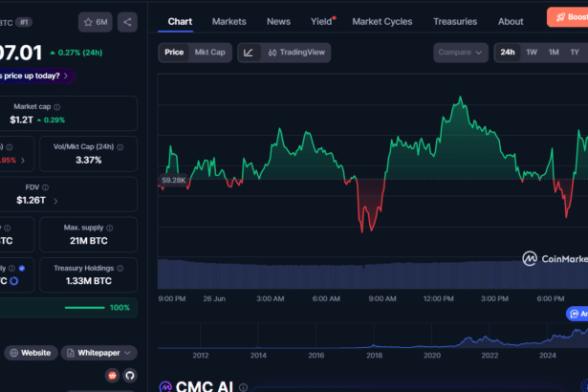Click the blue verified badge icon

(x=22, y=269)
